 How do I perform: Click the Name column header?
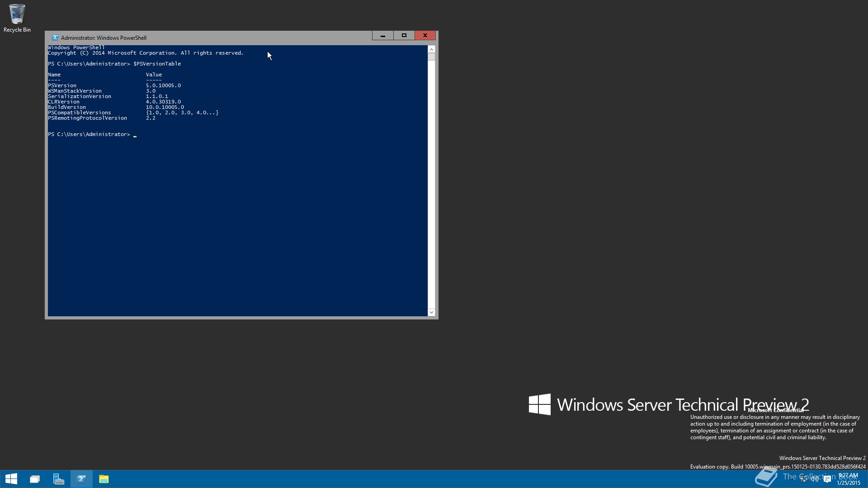click(x=54, y=75)
